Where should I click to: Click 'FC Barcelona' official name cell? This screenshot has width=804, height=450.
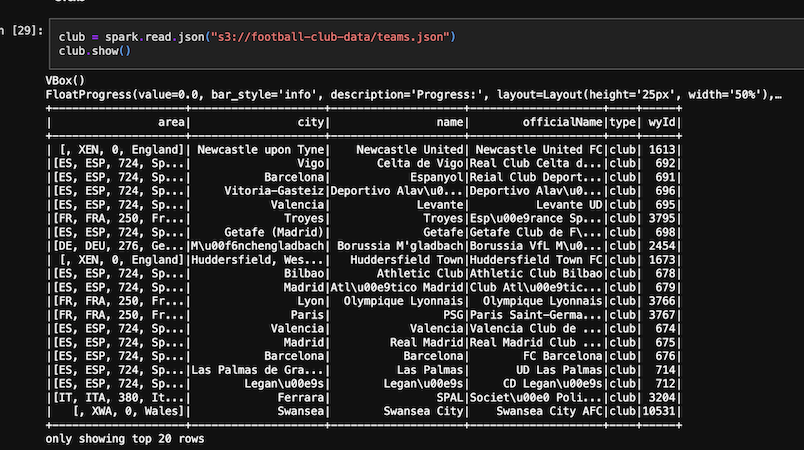click(562, 356)
